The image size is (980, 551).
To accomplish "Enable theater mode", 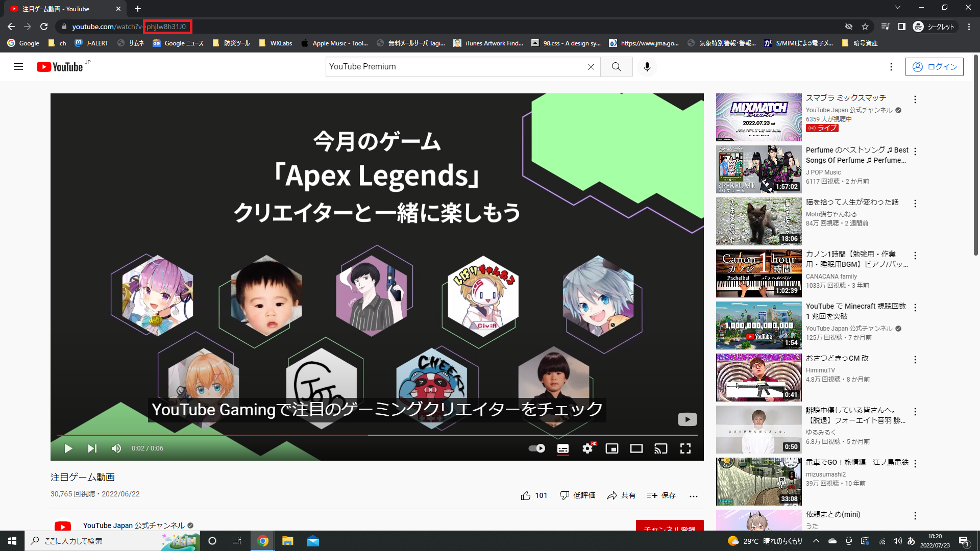I will pyautogui.click(x=636, y=448).
